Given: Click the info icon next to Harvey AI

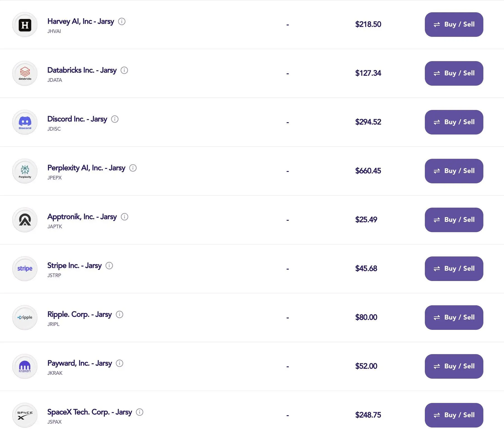Looking at the screenshot, I should click(122, 21).
